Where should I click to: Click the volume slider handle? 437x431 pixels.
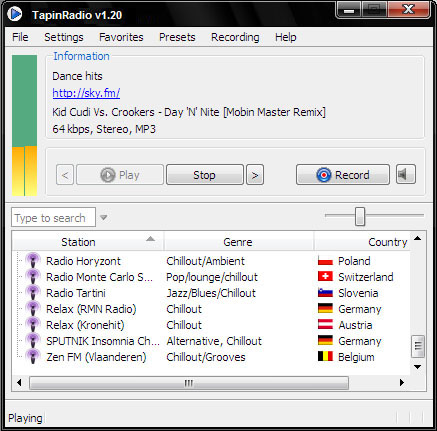(x=360, y=216)
